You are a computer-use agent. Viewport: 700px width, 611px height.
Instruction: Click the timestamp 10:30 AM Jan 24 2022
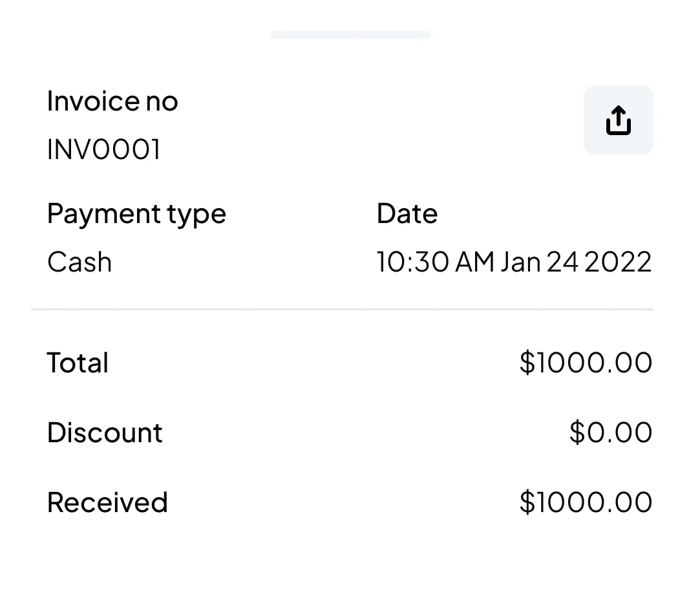coord(514,261)
